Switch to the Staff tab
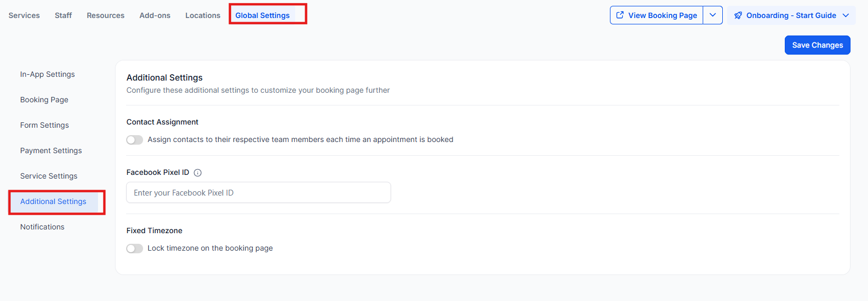The width and height of the screenshot is (868, 301). [63, 15]
